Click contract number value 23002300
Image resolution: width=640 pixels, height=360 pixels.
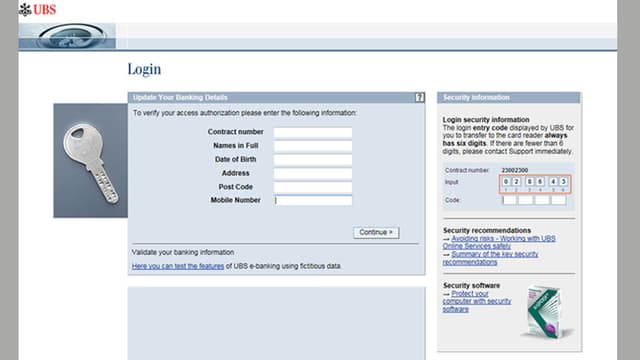tap(514, 170)
